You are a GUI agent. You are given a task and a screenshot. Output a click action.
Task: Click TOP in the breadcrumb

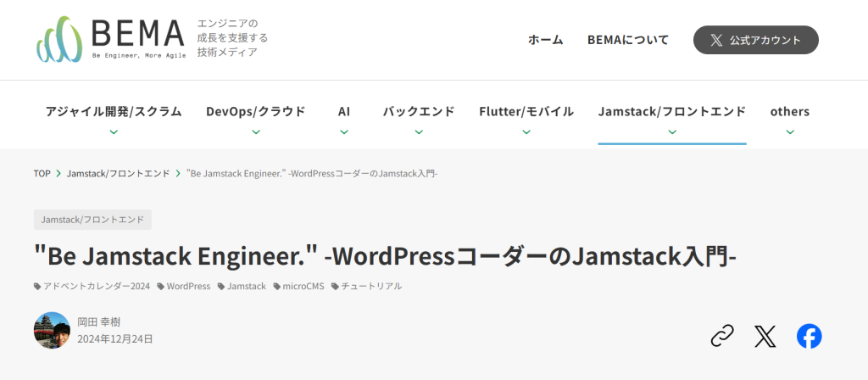point(42,174)
